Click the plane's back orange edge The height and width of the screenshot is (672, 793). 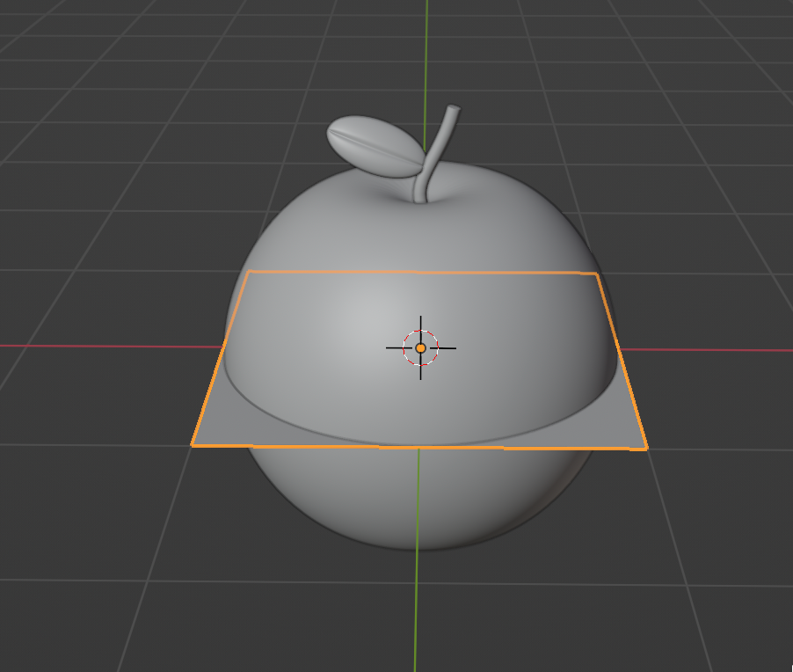pyautogui.click(x=422, y=273)
